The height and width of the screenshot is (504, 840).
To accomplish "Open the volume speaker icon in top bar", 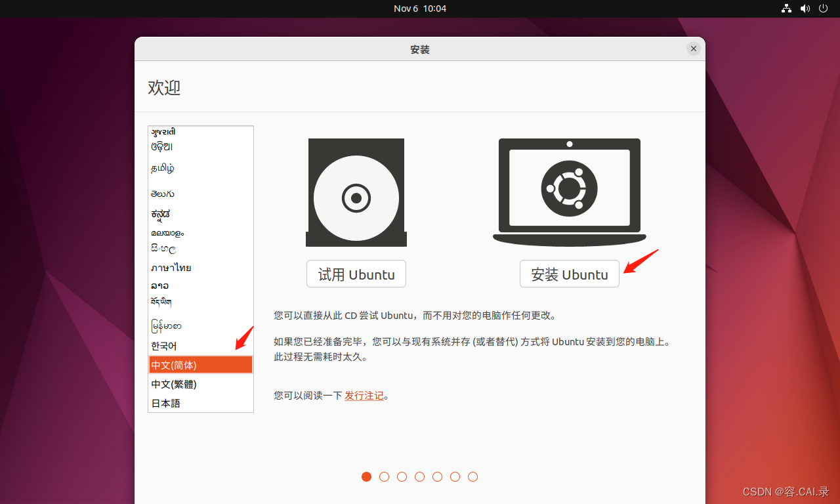I will (805, 9).
